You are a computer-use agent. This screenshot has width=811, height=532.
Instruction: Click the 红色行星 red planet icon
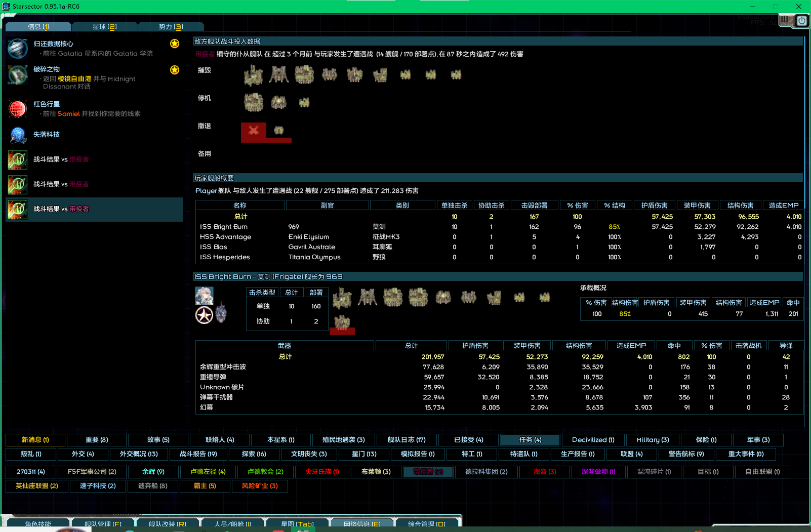pos(18,108)
